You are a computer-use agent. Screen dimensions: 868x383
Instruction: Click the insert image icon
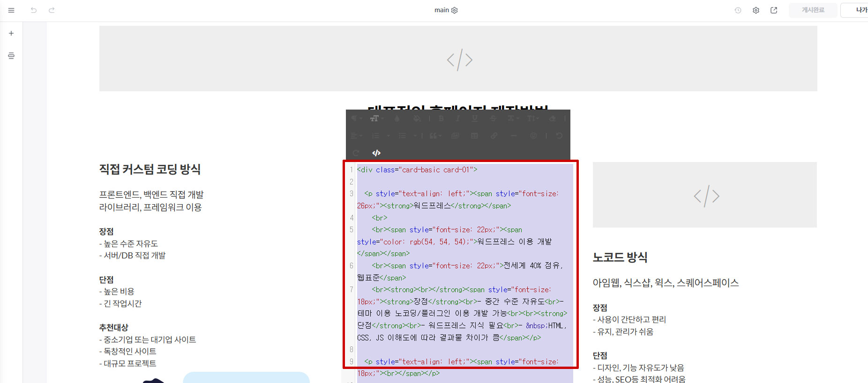pos(455,136)
